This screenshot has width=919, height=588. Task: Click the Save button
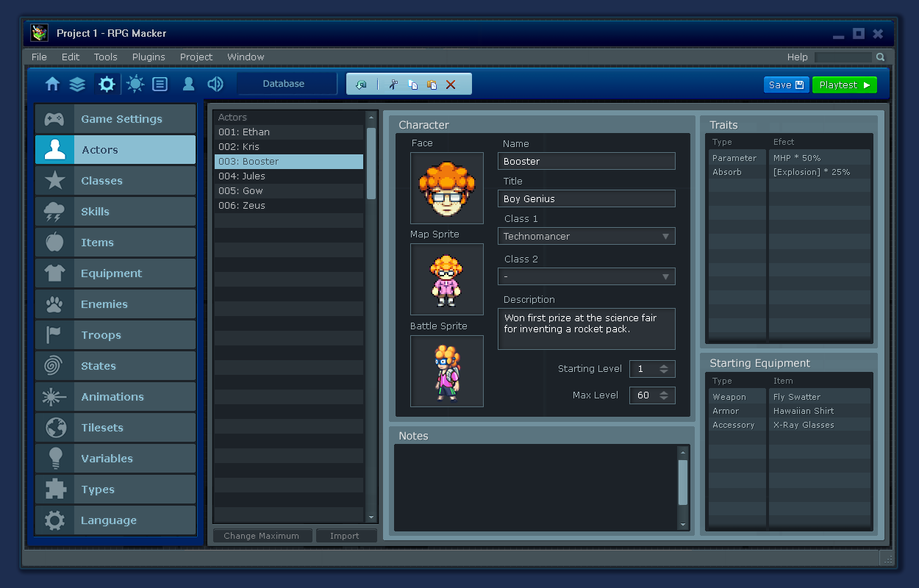[786, 85]
